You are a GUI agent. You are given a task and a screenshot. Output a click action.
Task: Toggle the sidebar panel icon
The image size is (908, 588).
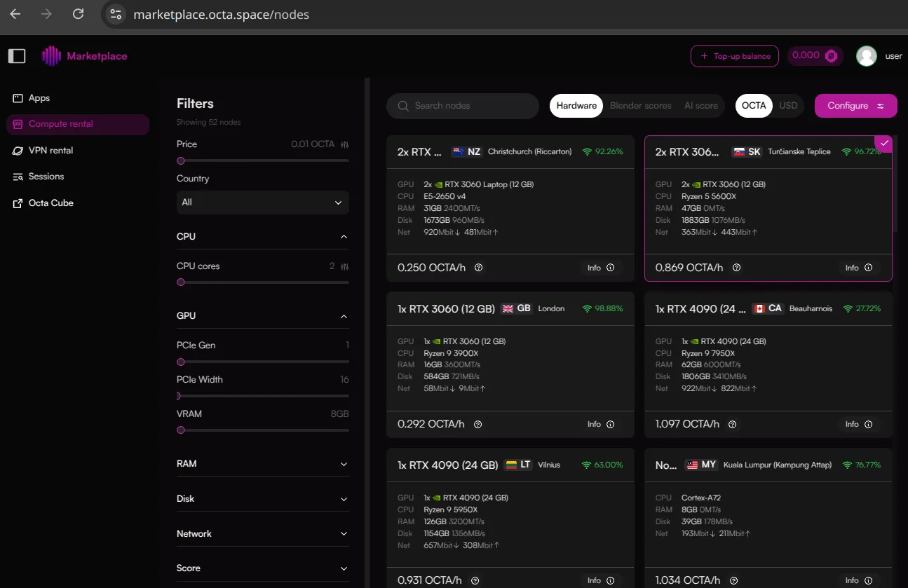pyautogui.click(x=17, y=56)
